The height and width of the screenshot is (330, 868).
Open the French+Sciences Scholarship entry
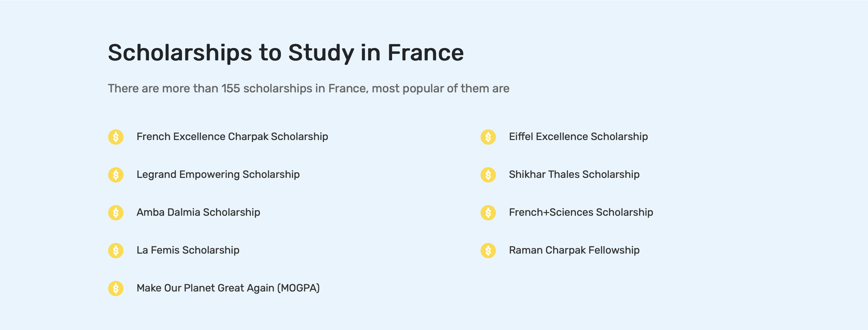(581, 212)
